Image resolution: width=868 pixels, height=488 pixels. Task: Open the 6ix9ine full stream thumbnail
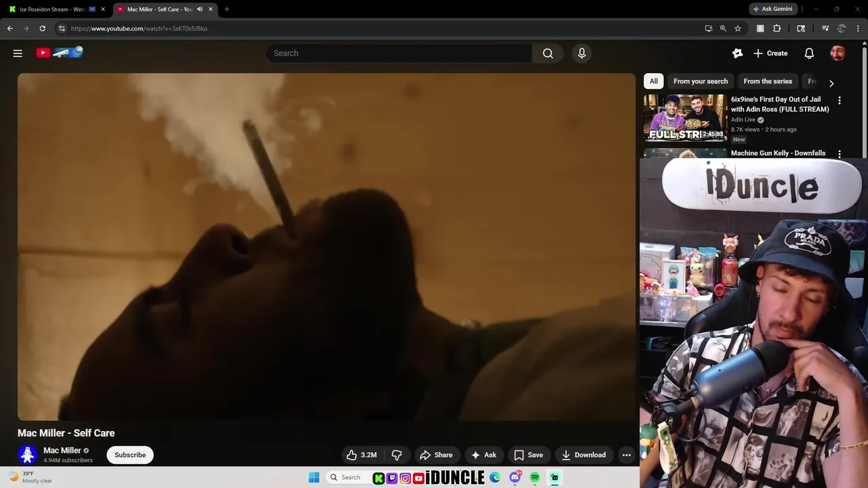tap(685, 118)
